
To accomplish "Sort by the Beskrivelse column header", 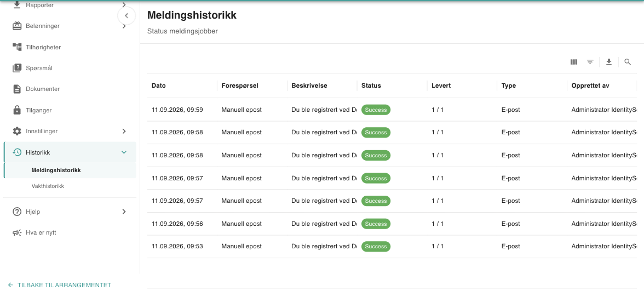I will (309, 86).
